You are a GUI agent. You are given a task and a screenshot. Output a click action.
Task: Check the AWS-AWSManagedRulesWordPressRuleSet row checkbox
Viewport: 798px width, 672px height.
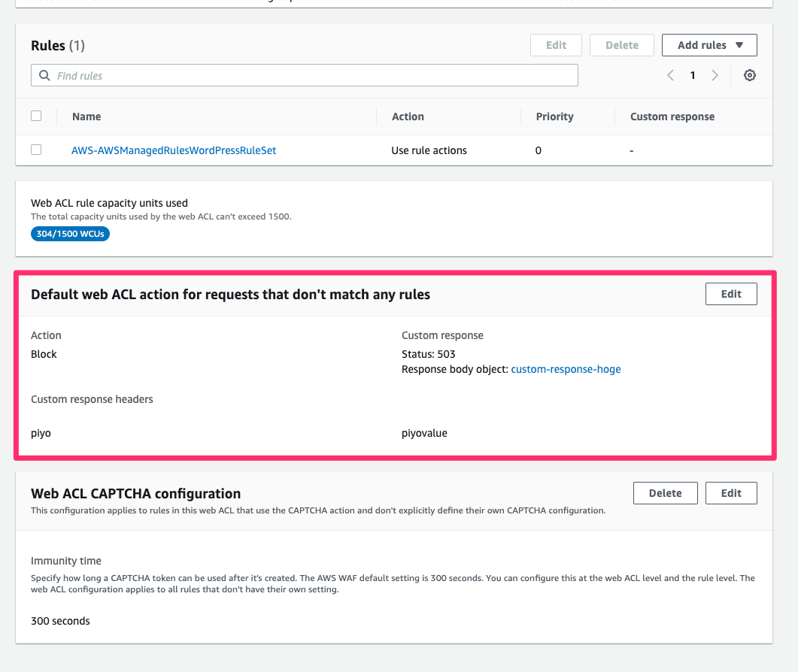pyautogui.click(x=36, y=150)
